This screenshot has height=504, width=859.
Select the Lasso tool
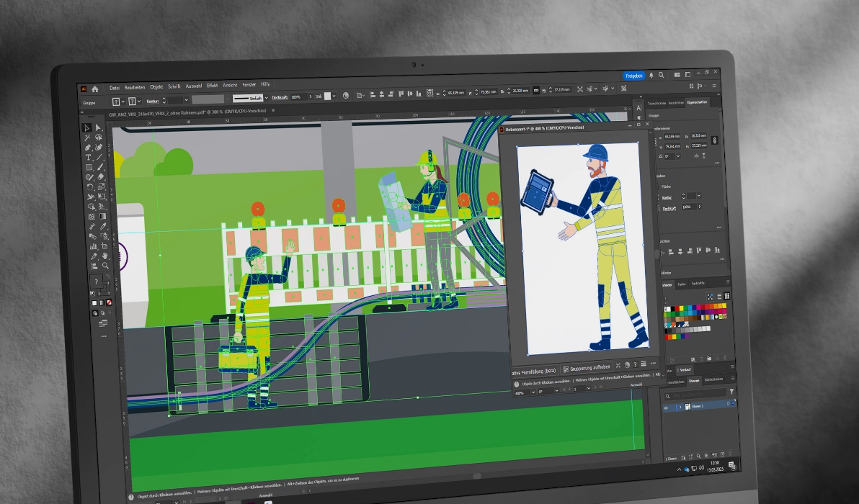[99, 137]
